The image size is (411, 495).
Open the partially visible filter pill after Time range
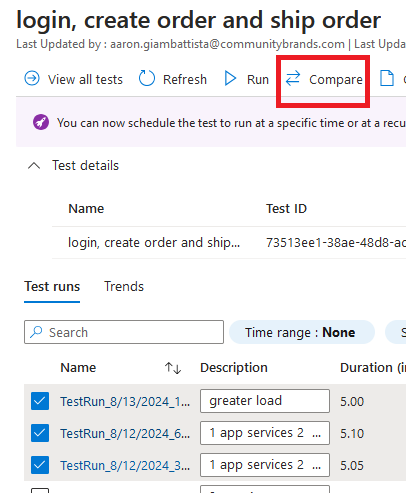point(396,332)
